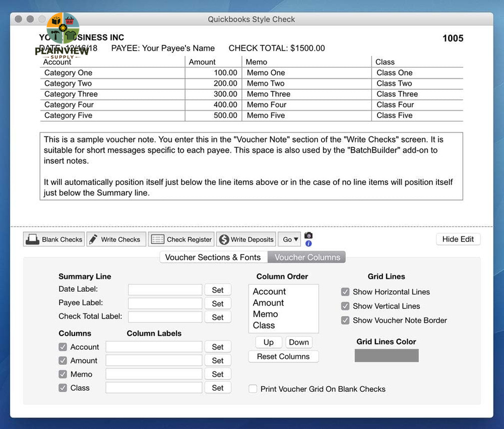Click the Date Label input field
The height and width of the screenshot is (429, 504).
pyautogui.click(x=165, y=290)
